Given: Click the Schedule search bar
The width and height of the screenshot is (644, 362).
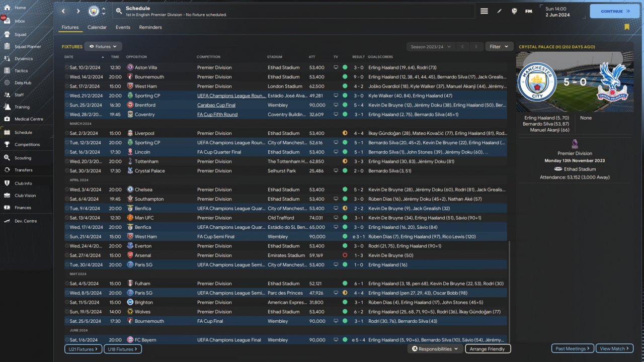Looking at the screenshot, I should click(294, 11).
